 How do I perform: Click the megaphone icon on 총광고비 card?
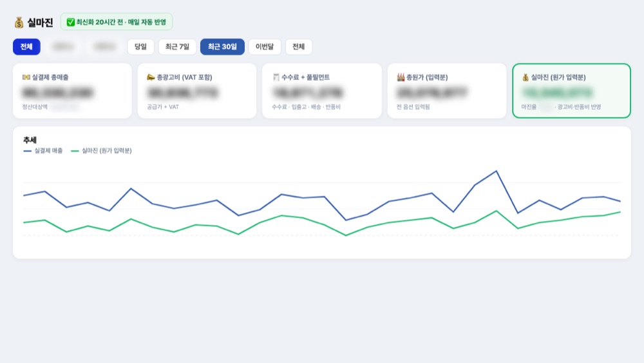tap(151, 77)
